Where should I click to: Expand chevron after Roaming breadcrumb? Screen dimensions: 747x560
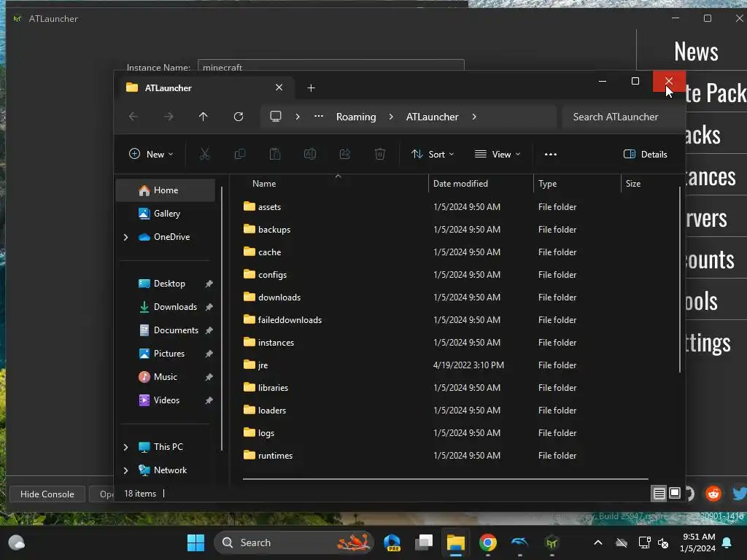coord(391,117)
